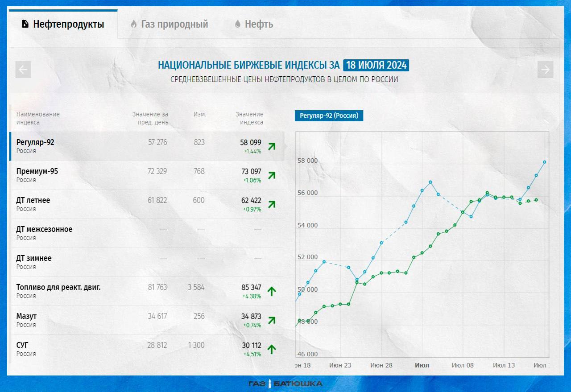Click previous-day value 81 763
This screenshot has height=392, width=571.
157,287
